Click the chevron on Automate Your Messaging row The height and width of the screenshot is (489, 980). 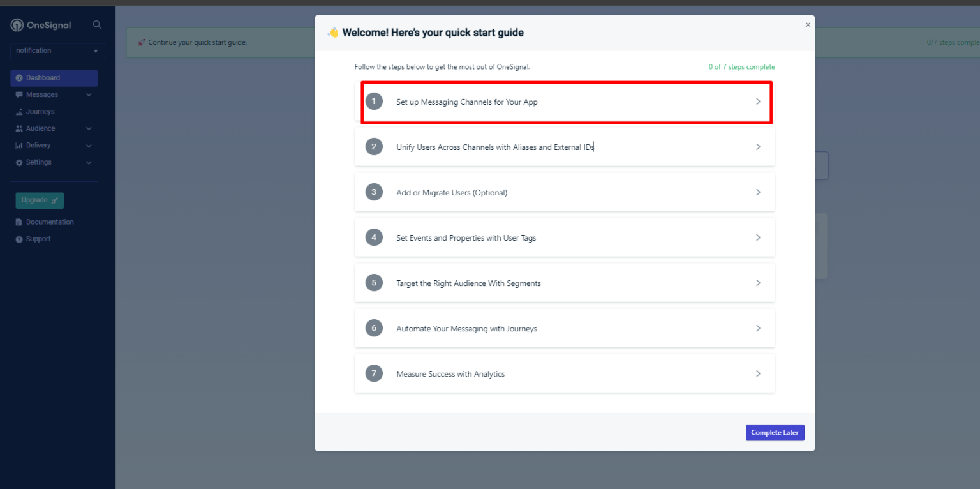tap(758, 328)
